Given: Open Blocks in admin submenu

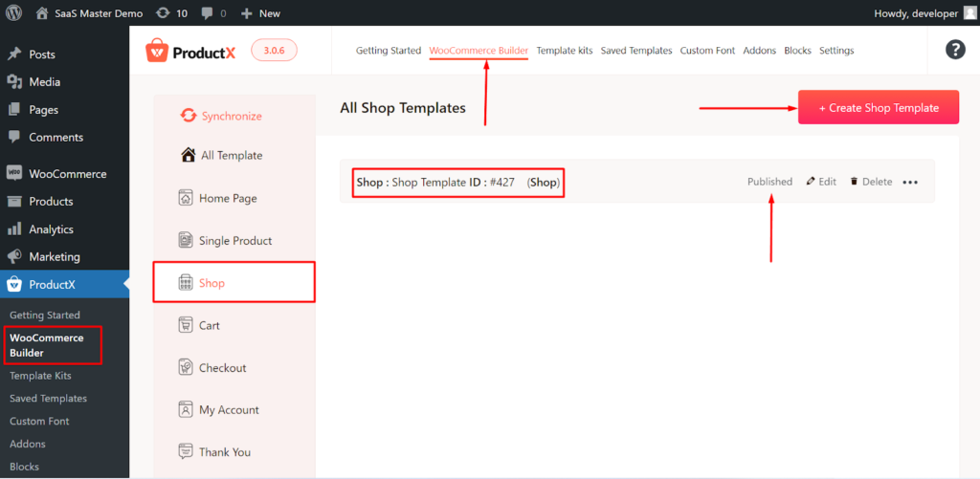Looking at the screenshot, I should click(24, 467).
